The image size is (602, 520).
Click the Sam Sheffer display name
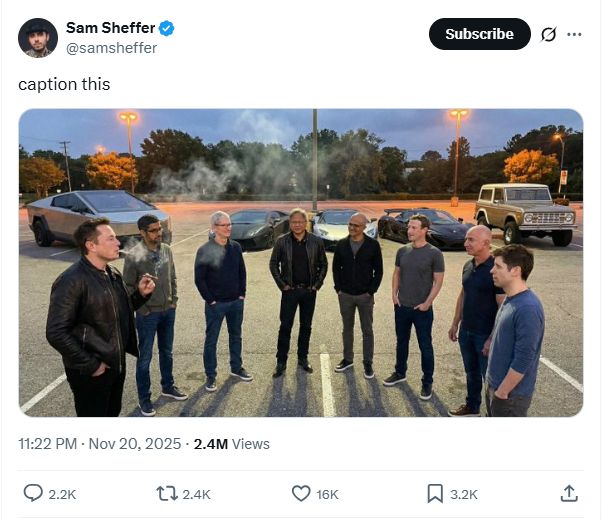coord(110,28)
